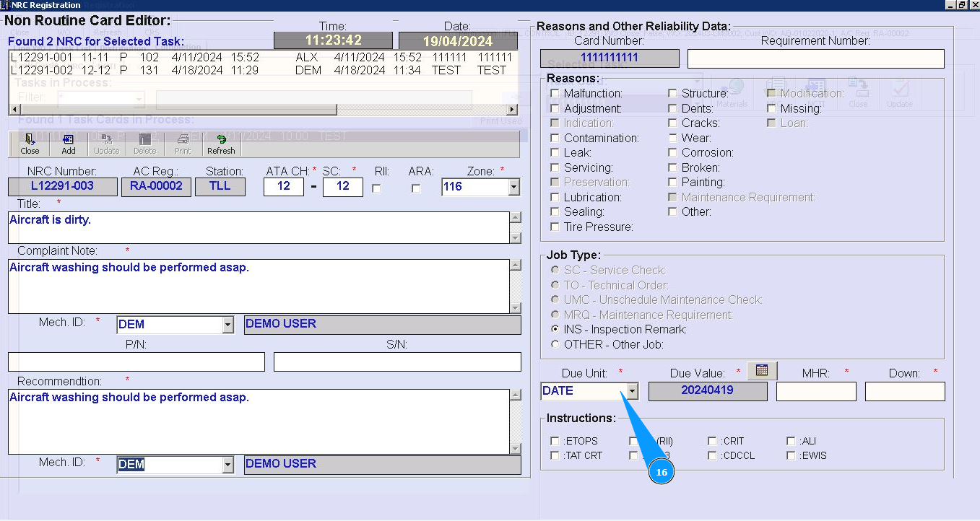The image size is (980, 521).
Task: Tick the Dents reason checkbox
Action: [x=672, y=108]
